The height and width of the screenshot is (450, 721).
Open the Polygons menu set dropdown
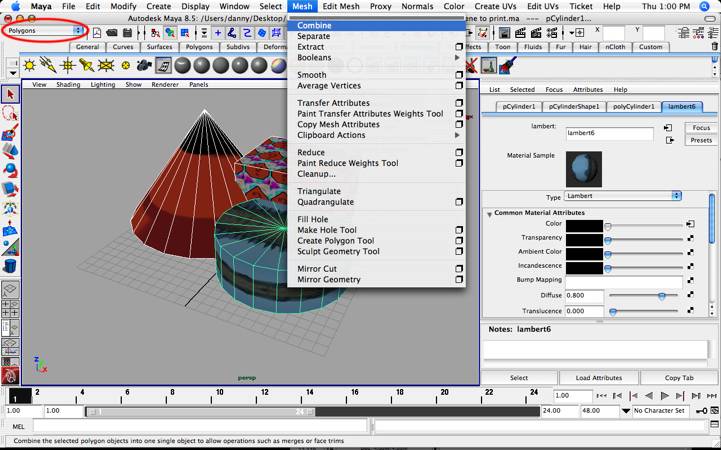coord(44,31)
